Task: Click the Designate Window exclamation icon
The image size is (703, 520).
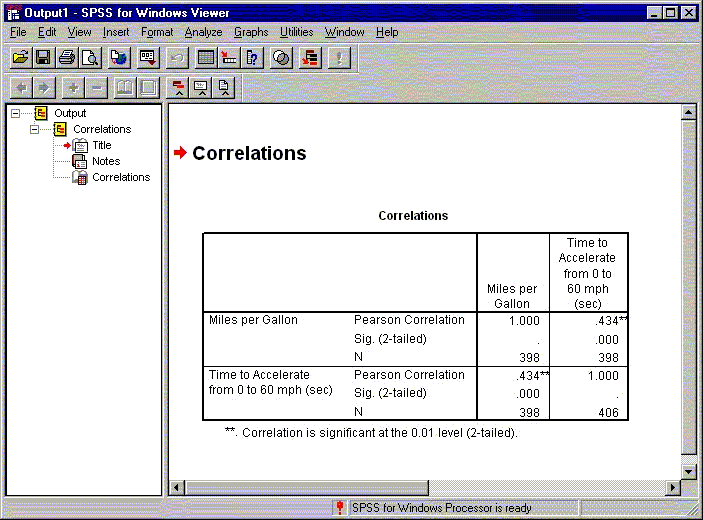Action: (339, 58)
